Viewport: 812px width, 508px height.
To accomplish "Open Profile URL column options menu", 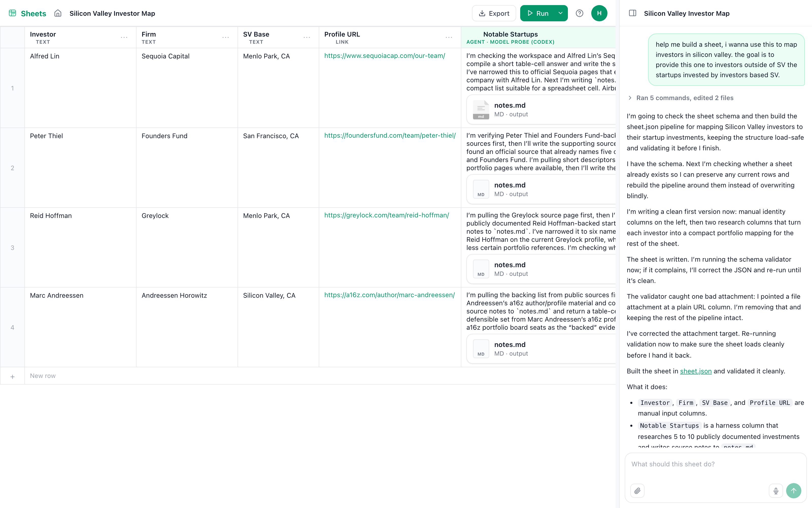I will pyautogui.click(x=449, y=37).
